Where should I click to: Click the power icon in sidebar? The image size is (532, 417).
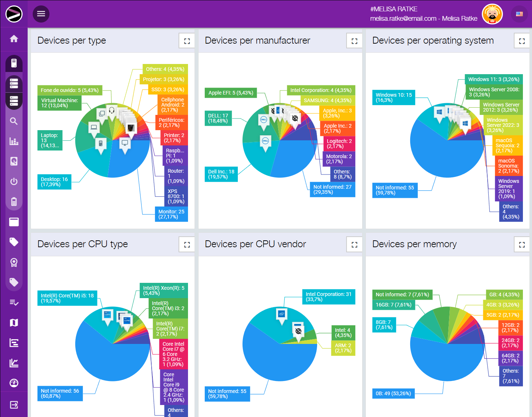tap(14, 181)
